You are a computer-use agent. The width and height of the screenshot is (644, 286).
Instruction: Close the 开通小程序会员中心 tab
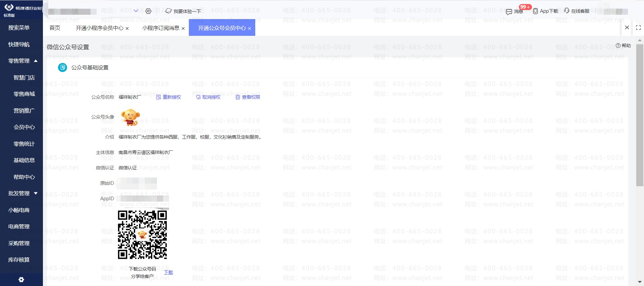coord(127,28)
